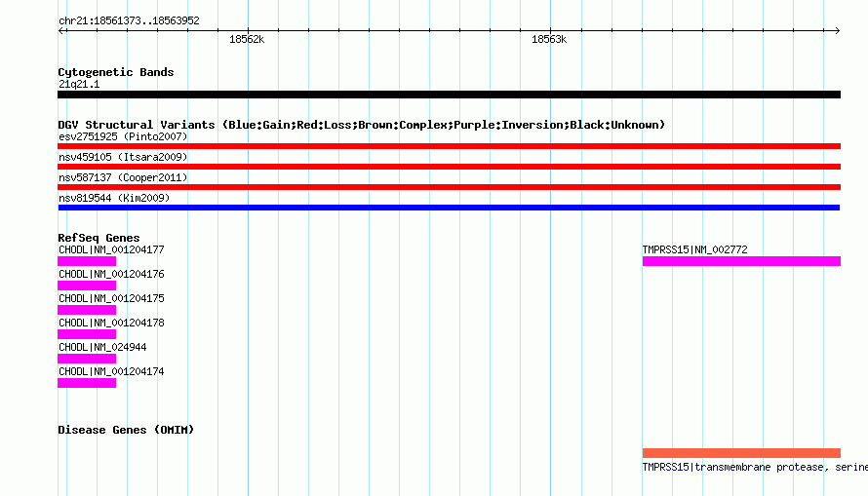Click the nsv587137 (Cooper2011) variant label

(x=123, y=177)
